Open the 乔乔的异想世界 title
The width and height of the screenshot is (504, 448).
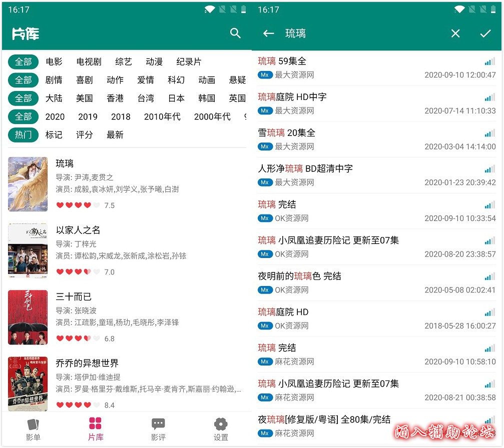tap(87, 363)
